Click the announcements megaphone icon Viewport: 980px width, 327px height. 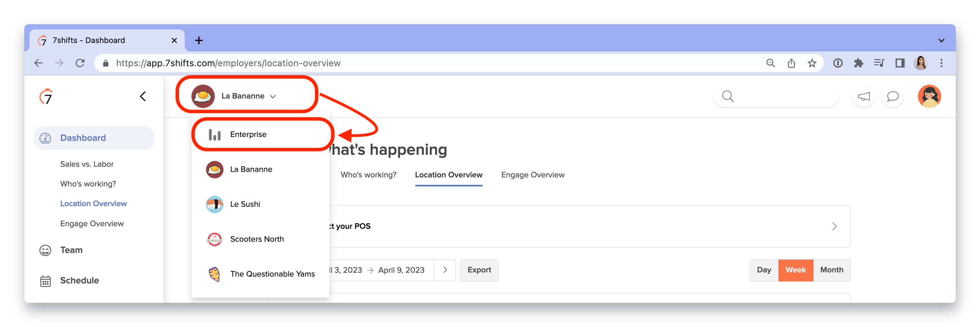pos(864,96)
